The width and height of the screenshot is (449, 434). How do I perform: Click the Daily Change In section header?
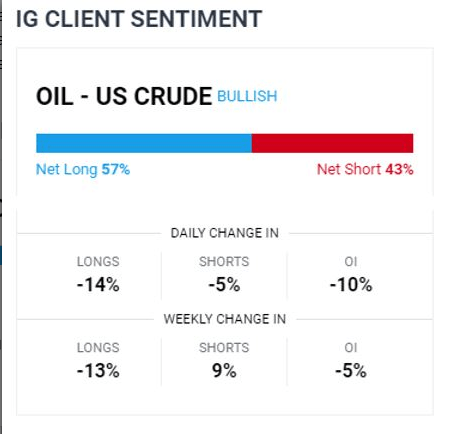click(225, 233)
